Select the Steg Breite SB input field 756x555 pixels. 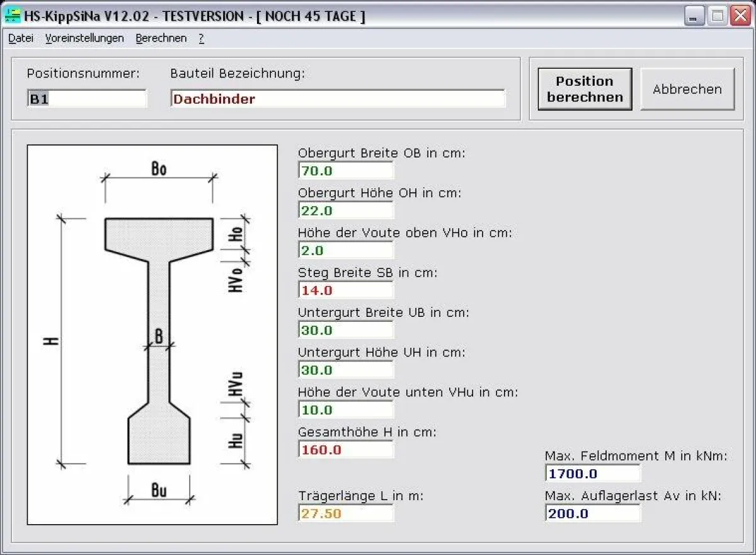coord(346,290)
